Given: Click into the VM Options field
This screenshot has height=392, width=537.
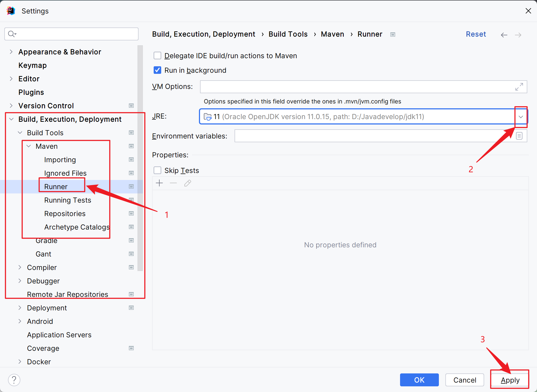Looking at the screenshot, I should click(x=363, y=87).
